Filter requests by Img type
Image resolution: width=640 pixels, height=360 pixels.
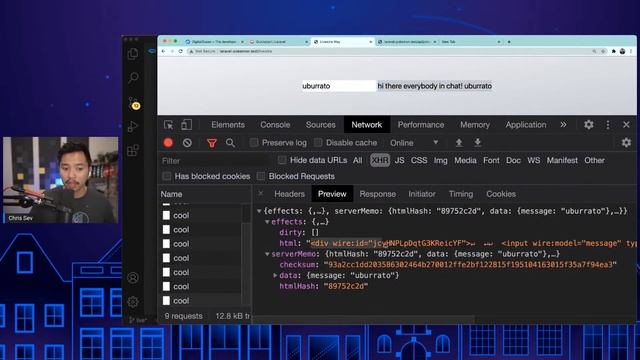[440, 160]
